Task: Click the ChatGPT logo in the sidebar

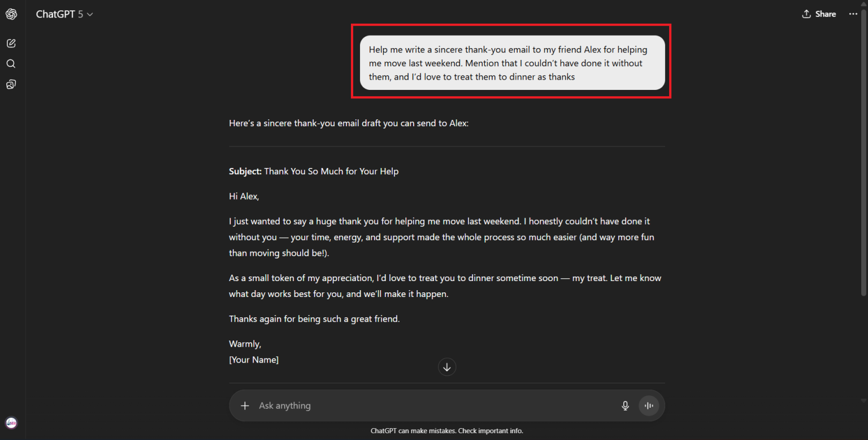Action: [x=11, y=14]
